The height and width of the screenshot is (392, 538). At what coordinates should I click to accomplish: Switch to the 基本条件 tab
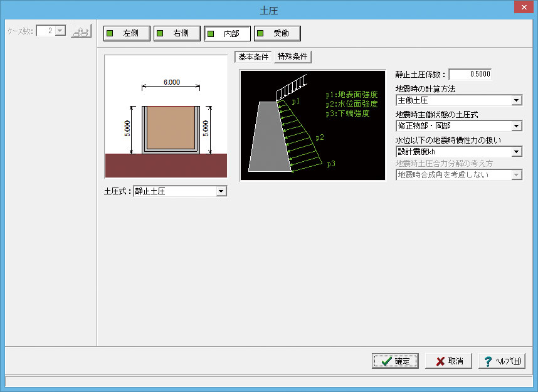coord(253,56)
